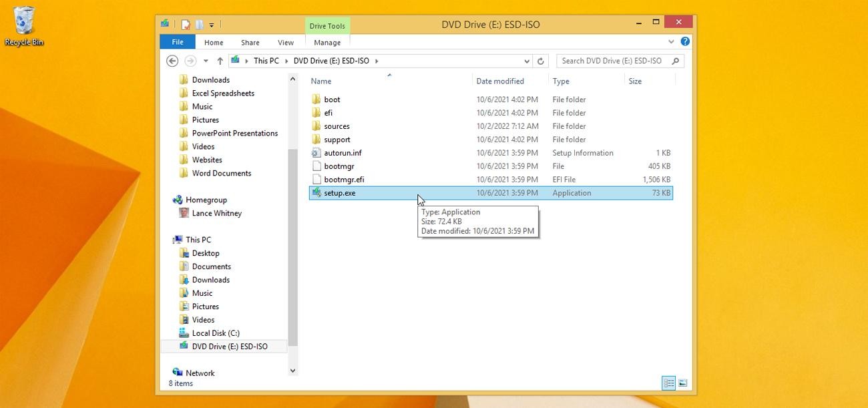
Task: Click the Forward arrow button
Action: coord(190,61)
